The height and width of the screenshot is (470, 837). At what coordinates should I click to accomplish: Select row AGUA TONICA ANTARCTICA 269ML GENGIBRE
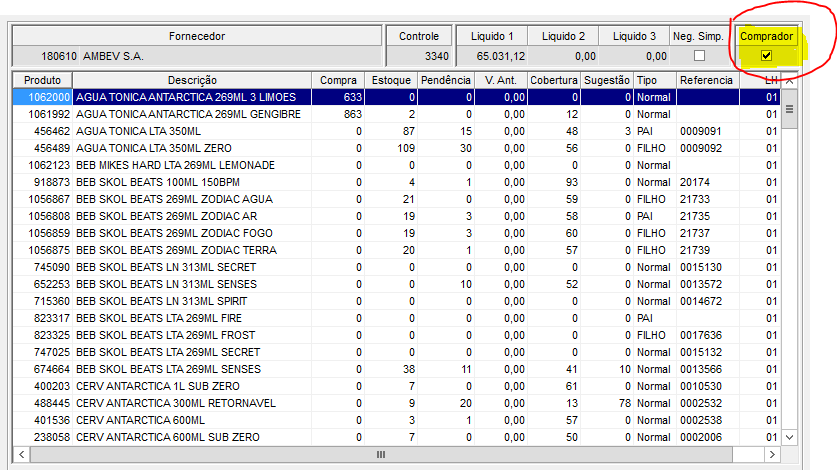pos(397,114)
